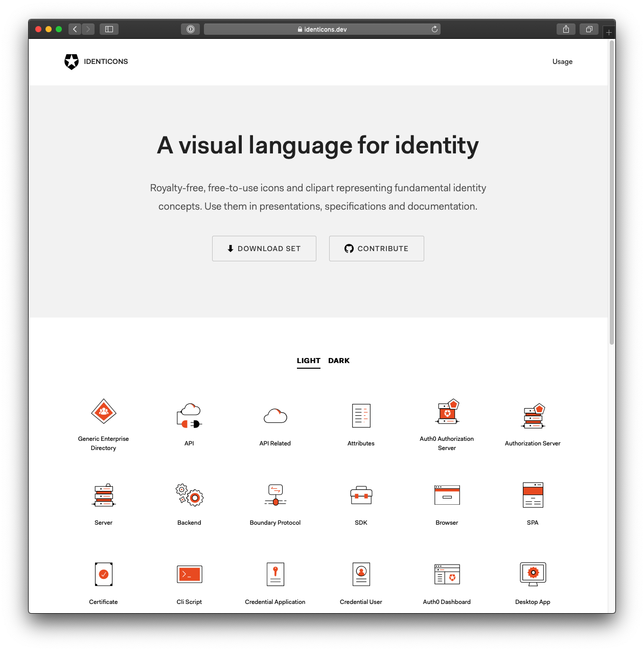Go back with Safari back arrow
Screen dimensions: 644x651
click(75, 29)
